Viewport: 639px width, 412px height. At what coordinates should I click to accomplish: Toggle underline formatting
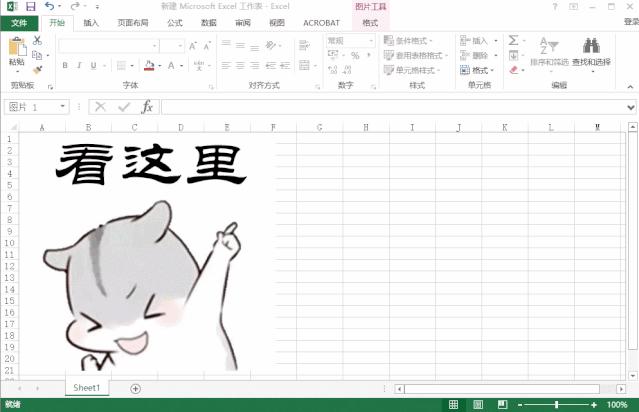click(93, 65)
